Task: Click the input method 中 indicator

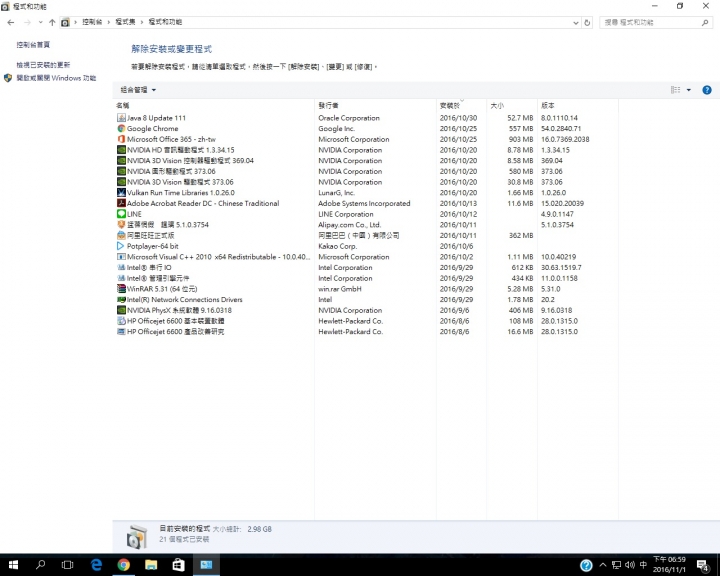Action: (643, 565)
